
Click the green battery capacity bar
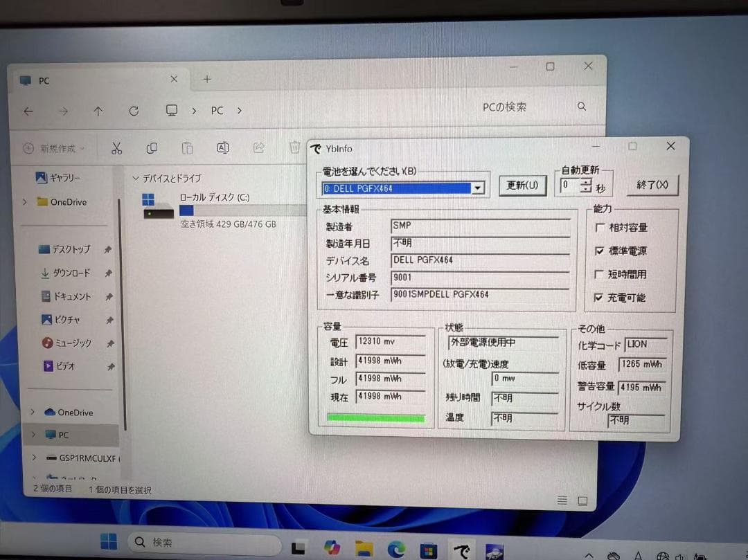point(376,417)
